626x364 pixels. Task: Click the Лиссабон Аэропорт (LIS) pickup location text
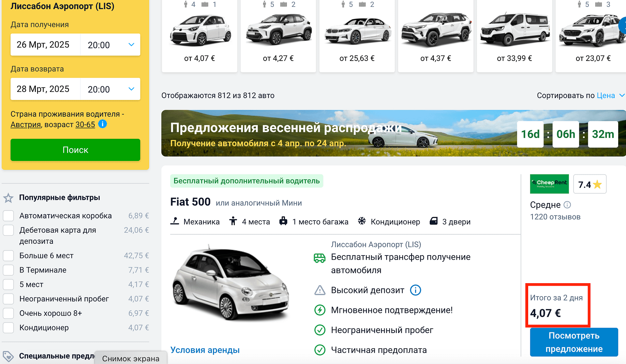click(376, 244)
